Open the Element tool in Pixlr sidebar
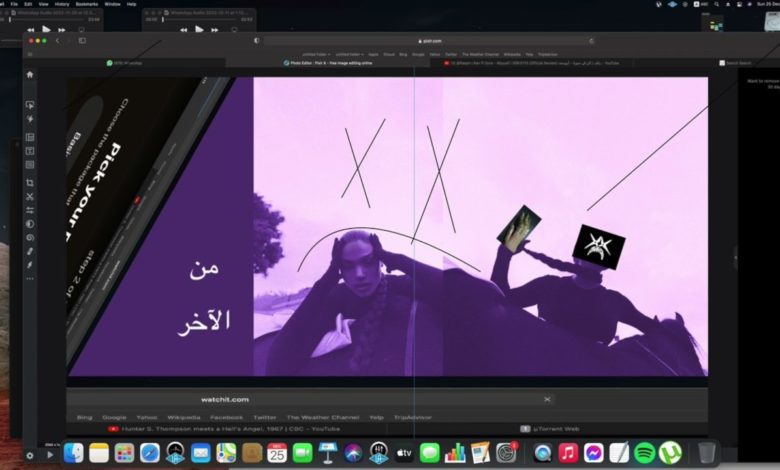 coord(30,165)
